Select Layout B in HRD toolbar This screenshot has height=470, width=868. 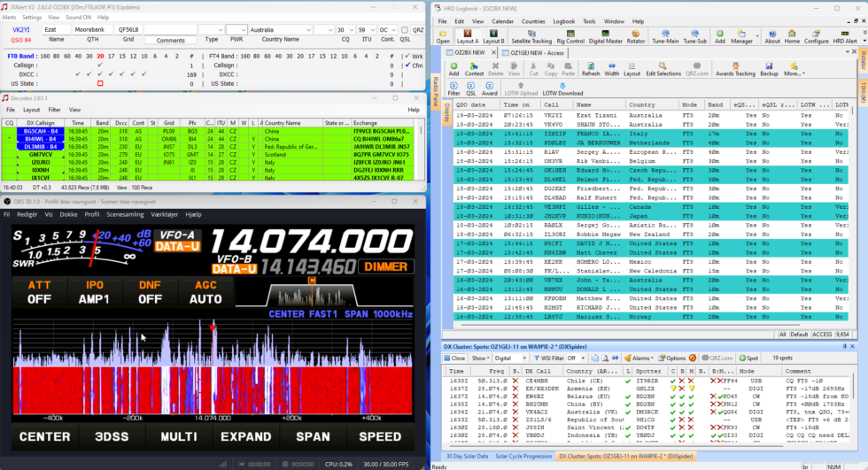coord(493,36)
